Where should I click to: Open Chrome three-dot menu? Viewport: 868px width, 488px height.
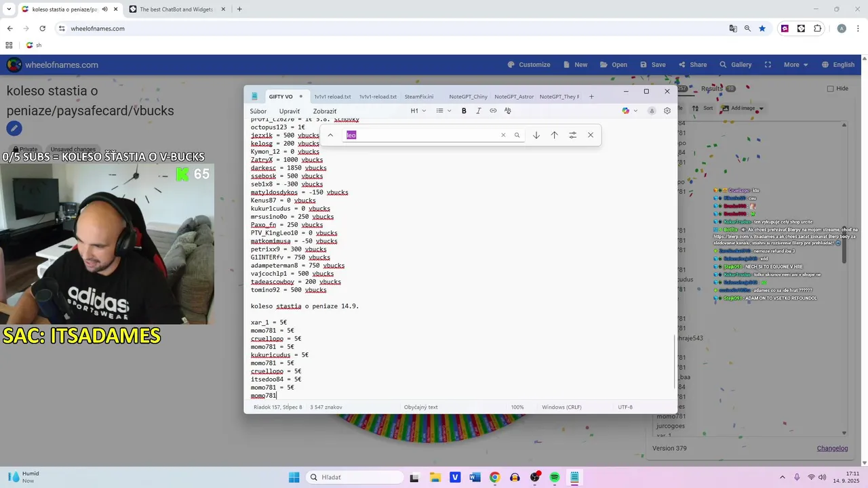coord(858,28)
